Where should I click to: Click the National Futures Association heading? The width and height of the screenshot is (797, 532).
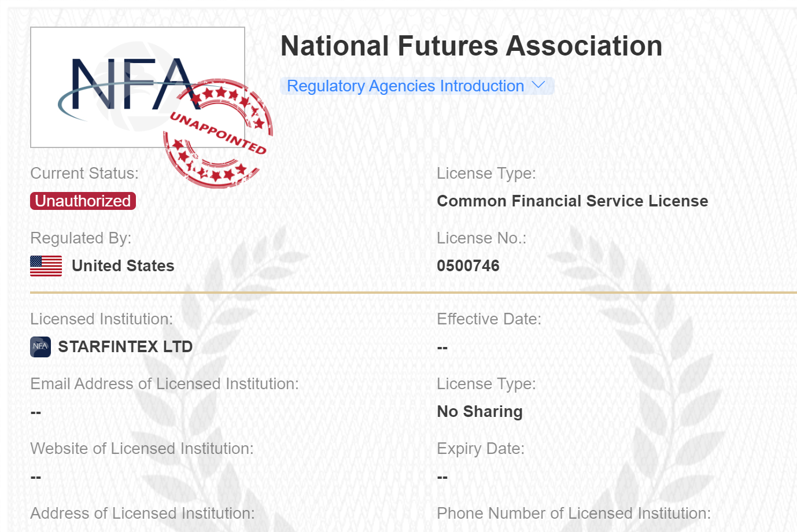coord(471,46)
